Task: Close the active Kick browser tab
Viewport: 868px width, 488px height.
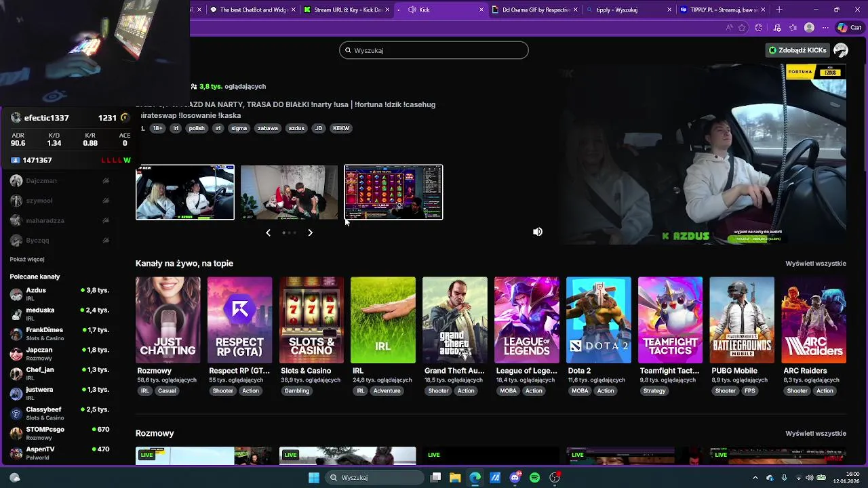Action: point(481,9)
